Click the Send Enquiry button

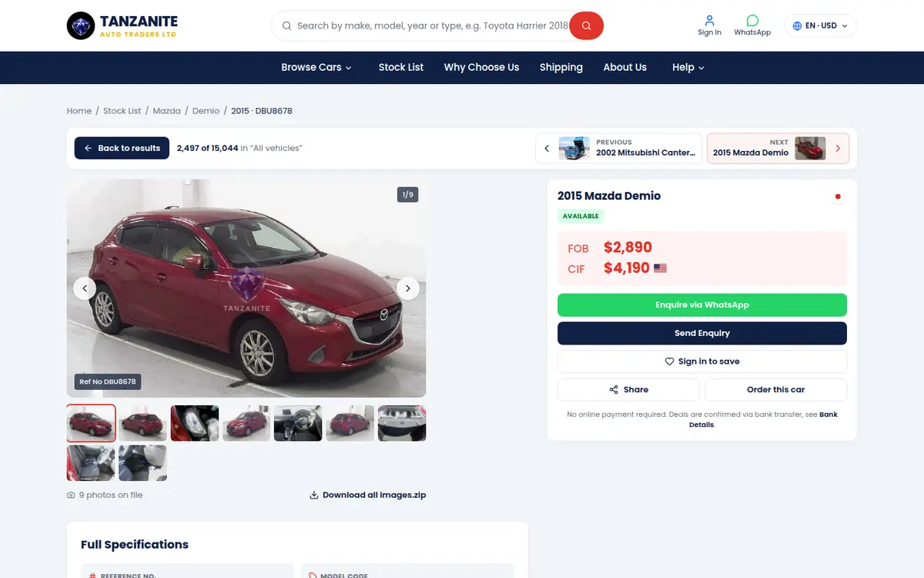click(x=702, y=333)
